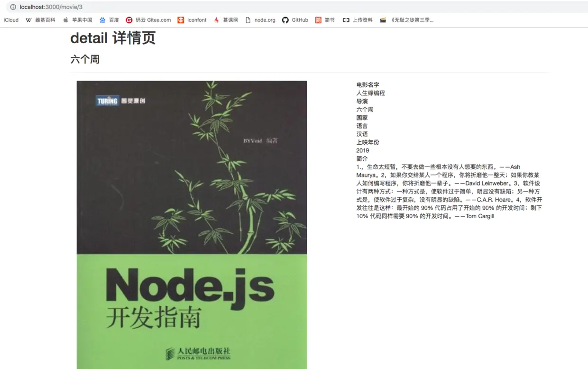Open the 维基百科 Wikipedia bookmark

[40, 20]
